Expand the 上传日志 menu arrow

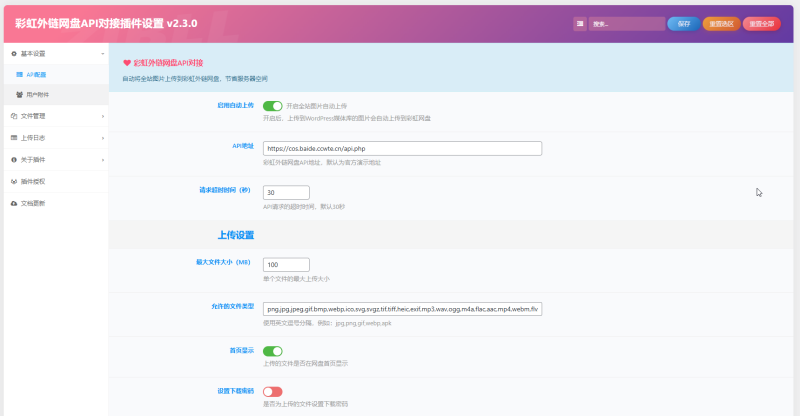coord(102,138)
